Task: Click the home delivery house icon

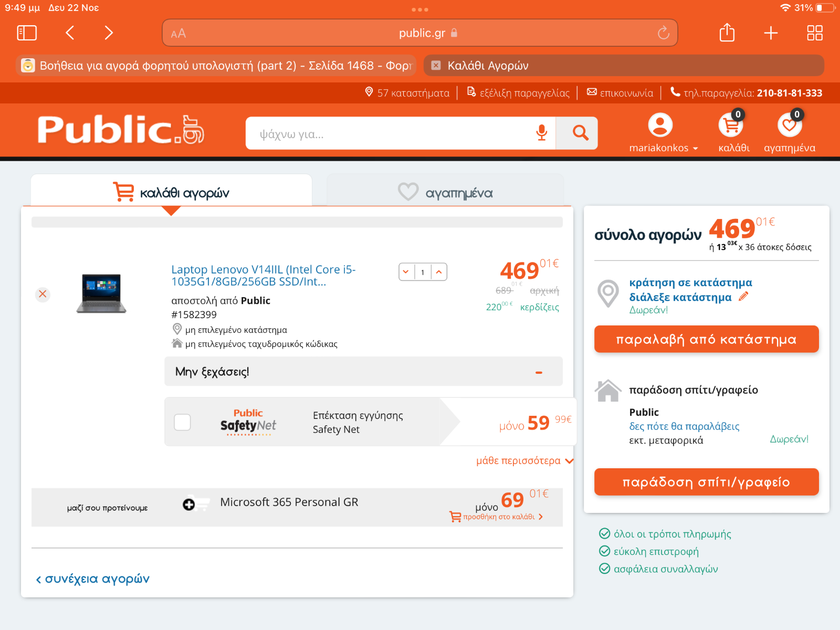Action: (x=608, y=391)
